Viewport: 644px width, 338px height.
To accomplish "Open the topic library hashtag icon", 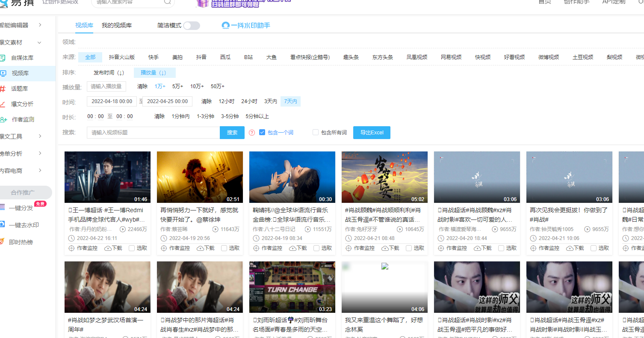I will (x=3, y=89).
